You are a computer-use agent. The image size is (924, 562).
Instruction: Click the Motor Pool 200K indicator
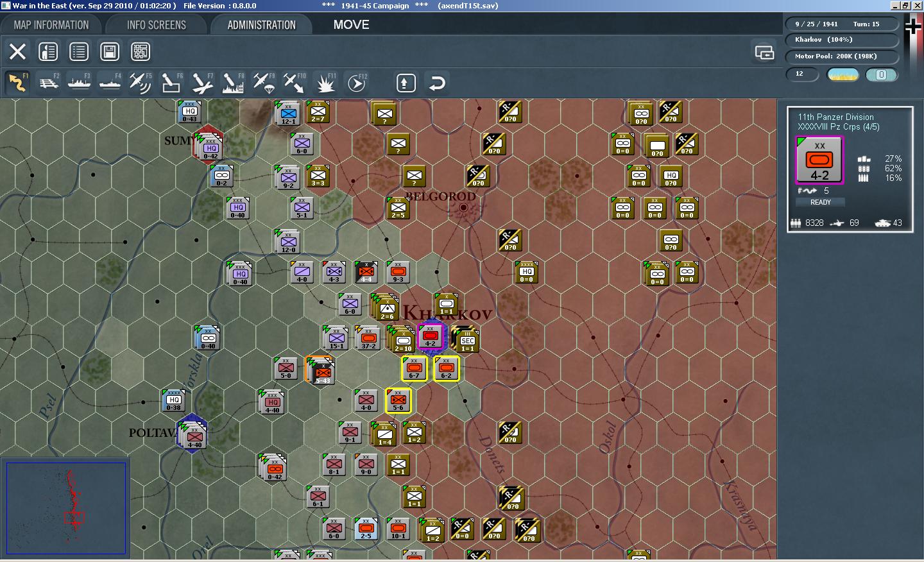pos(841,56)
